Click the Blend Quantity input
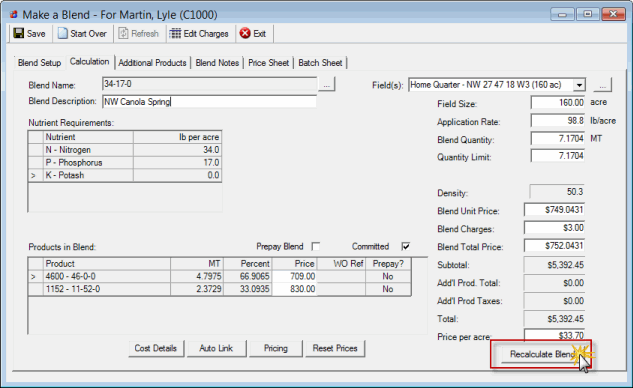 tap(558, 138)
